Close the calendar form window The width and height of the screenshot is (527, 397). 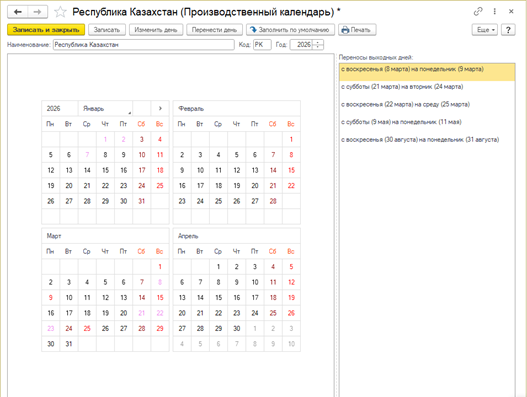tap(511, 11)
